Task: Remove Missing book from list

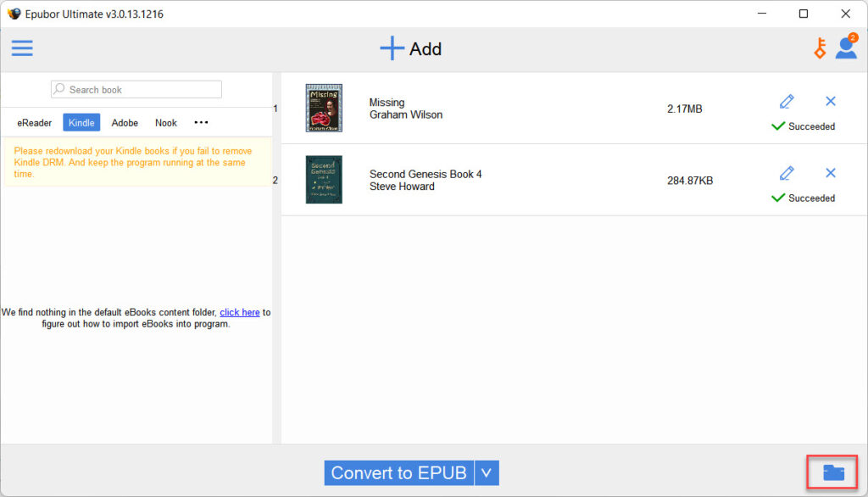Action: coord(831,101)
